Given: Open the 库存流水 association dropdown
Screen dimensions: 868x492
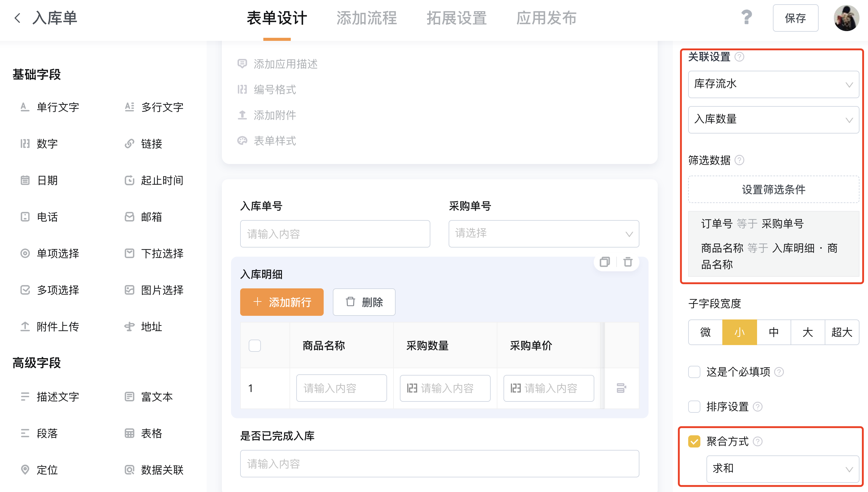Looking at the screenshot, I should (774, 84).
